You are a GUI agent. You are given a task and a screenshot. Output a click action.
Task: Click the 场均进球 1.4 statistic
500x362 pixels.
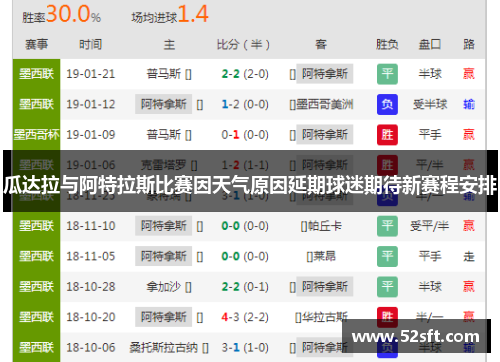pyautogui.click(x=170, y=15)
